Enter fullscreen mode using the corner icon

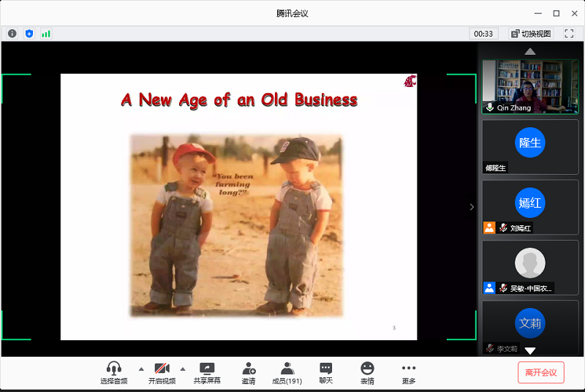569,34
